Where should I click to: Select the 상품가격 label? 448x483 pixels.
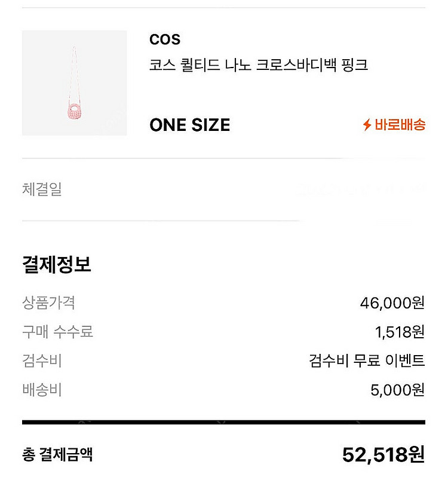48,302
